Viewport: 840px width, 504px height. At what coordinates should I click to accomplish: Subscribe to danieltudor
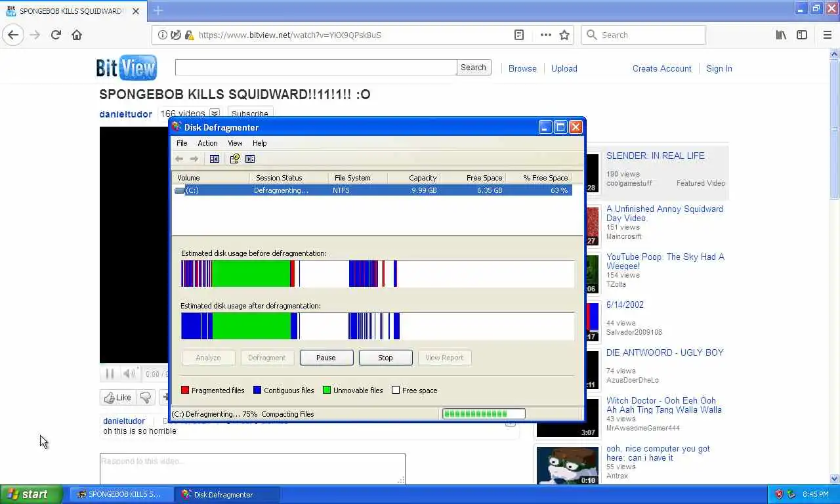(249, 114)
